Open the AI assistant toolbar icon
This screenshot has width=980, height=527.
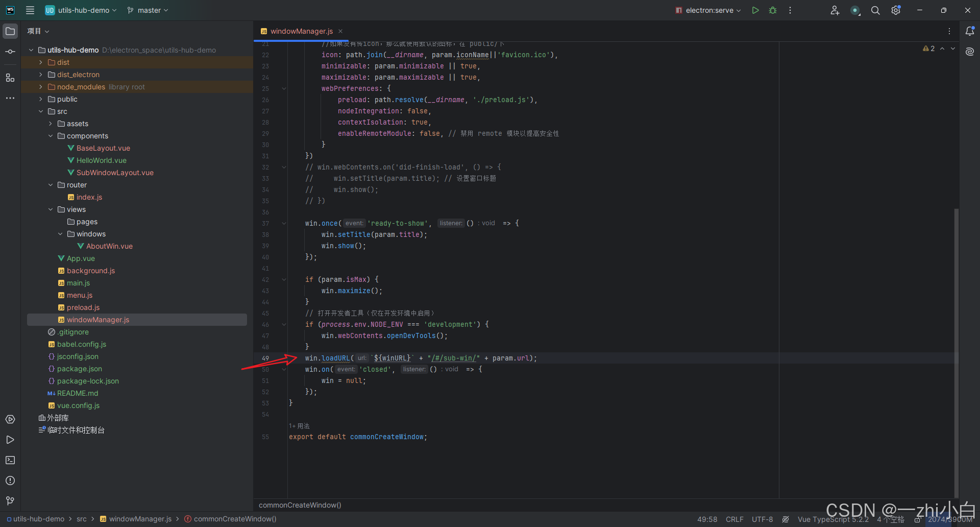(x=855, y=10)
